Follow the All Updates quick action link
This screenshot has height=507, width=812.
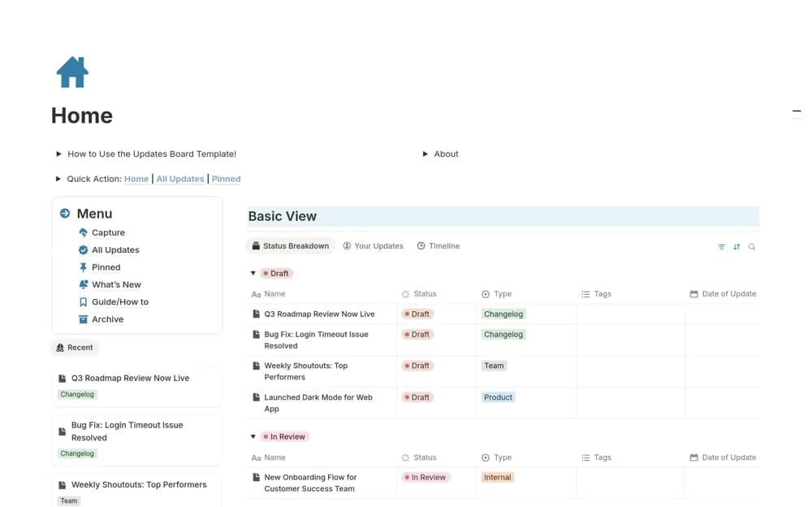(x=180, y=179)
